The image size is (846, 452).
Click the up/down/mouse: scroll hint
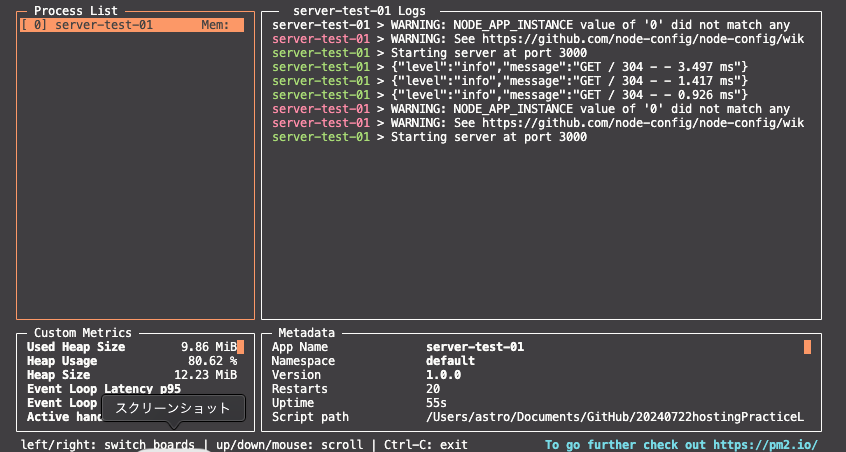coord(290,445)
